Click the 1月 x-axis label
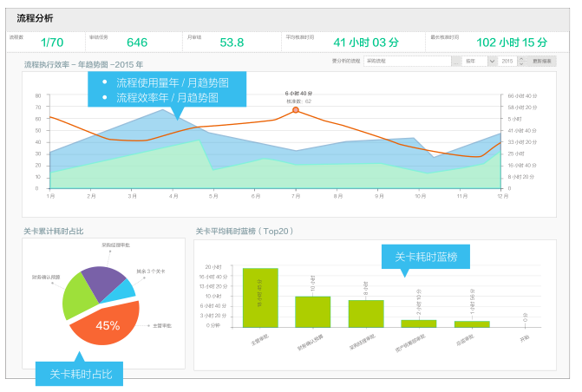 click(x=50, y=196)
